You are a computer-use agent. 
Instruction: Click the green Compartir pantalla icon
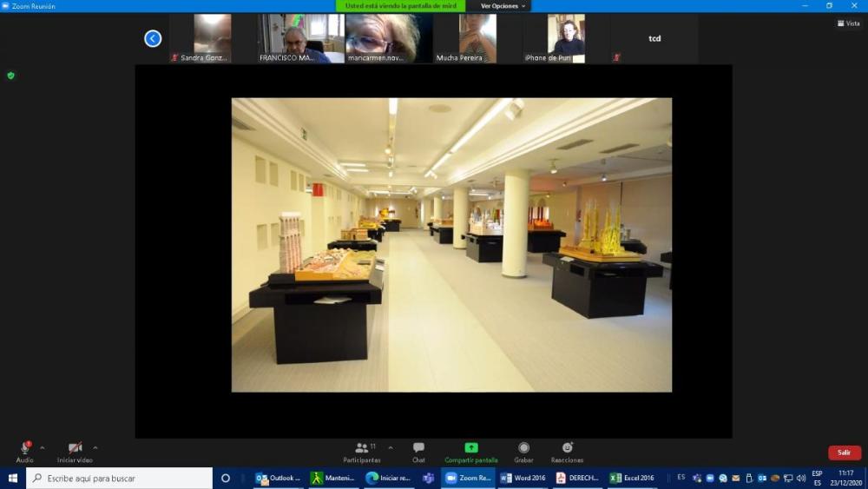click(x=471, y=448)
